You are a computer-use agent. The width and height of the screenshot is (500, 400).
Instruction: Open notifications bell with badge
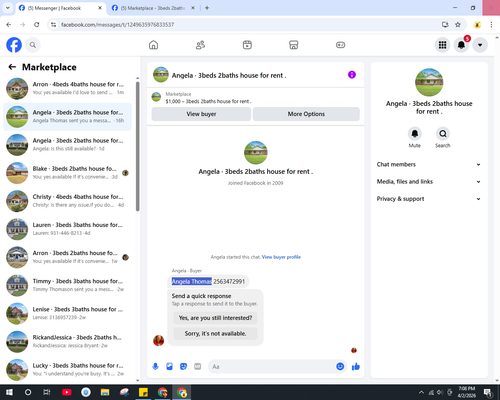pos(461,45)
